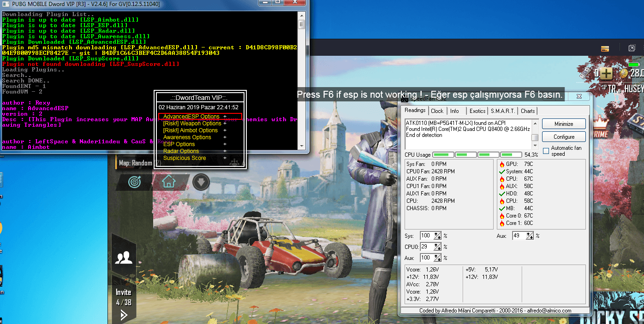
Task: Click the console window vertical scrollbar
Action: click(x=302, y=81)
